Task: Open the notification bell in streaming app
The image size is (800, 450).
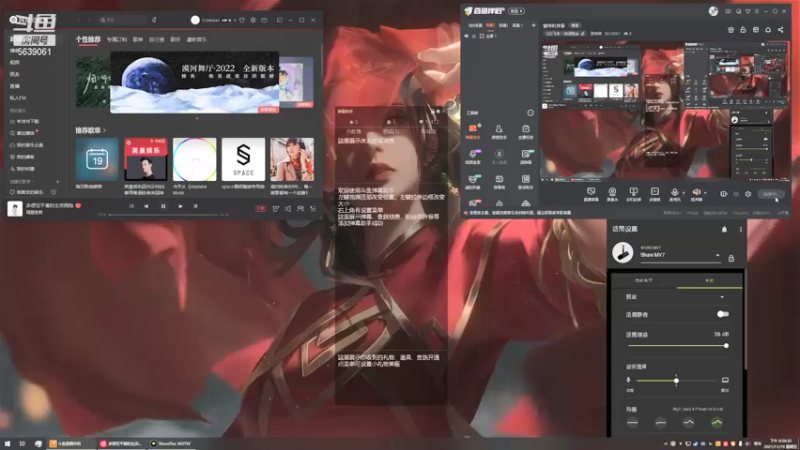Action: (x=768, y=30)
